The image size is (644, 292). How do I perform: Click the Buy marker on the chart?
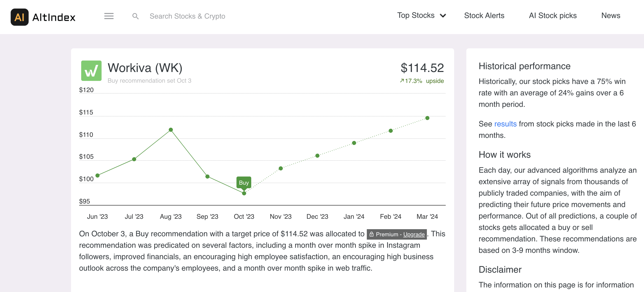click(244, 183)
